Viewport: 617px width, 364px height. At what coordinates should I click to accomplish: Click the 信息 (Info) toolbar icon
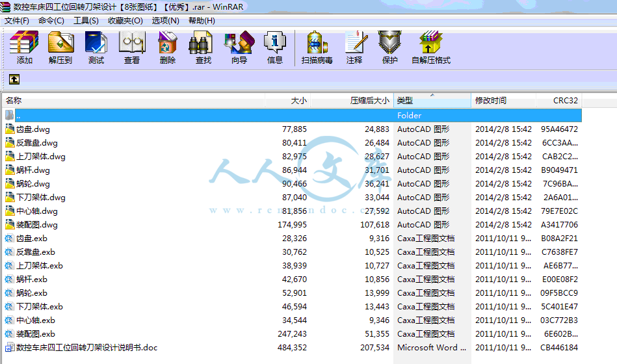[x=274, y=42]
